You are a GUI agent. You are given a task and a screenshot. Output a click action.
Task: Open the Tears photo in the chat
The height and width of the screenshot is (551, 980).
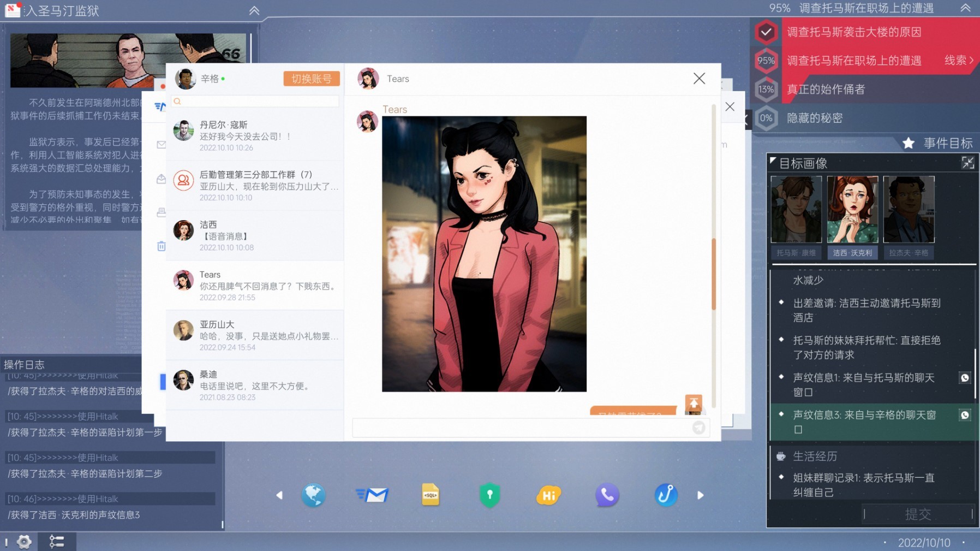484,254
